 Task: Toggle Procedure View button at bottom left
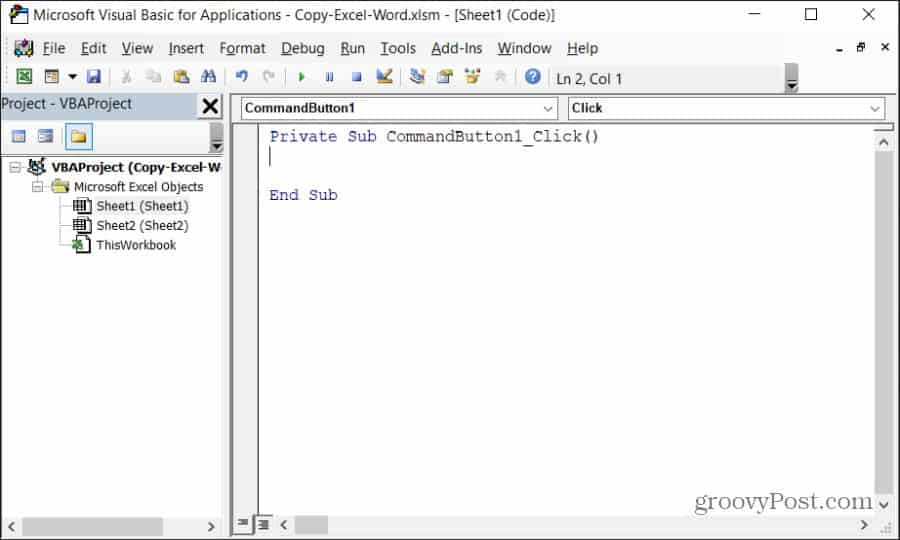(243, 523)
